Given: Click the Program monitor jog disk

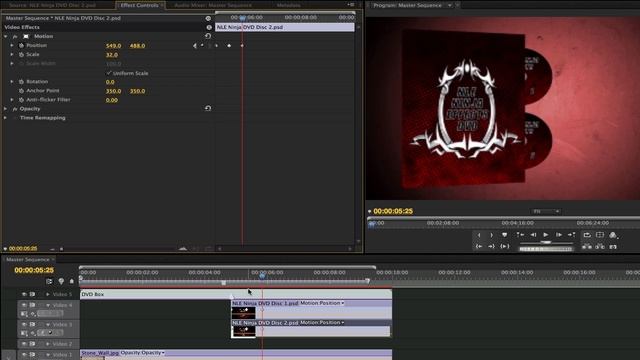Looking at the screenshot, I should [546, 249].
